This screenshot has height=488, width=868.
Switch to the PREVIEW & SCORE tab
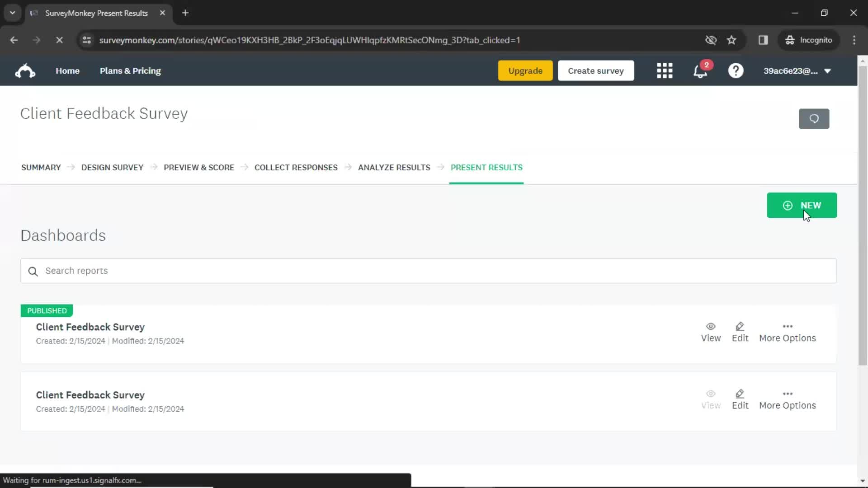pos(198,168)
